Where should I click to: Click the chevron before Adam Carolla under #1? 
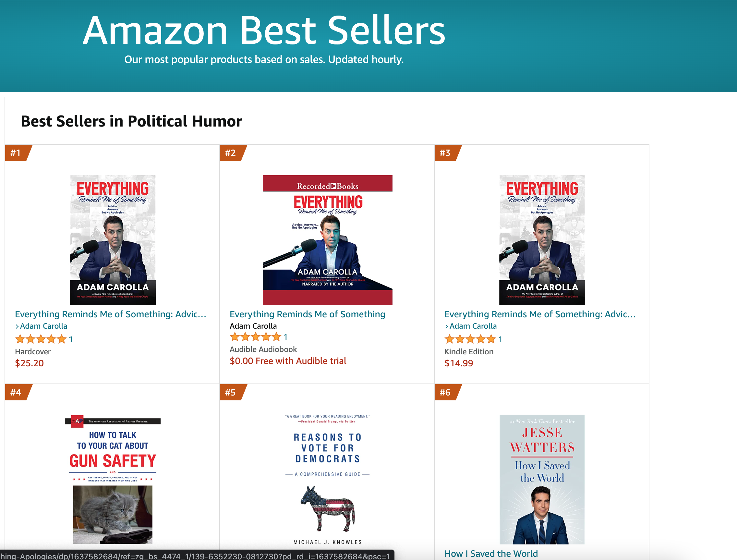click(17, 326)
